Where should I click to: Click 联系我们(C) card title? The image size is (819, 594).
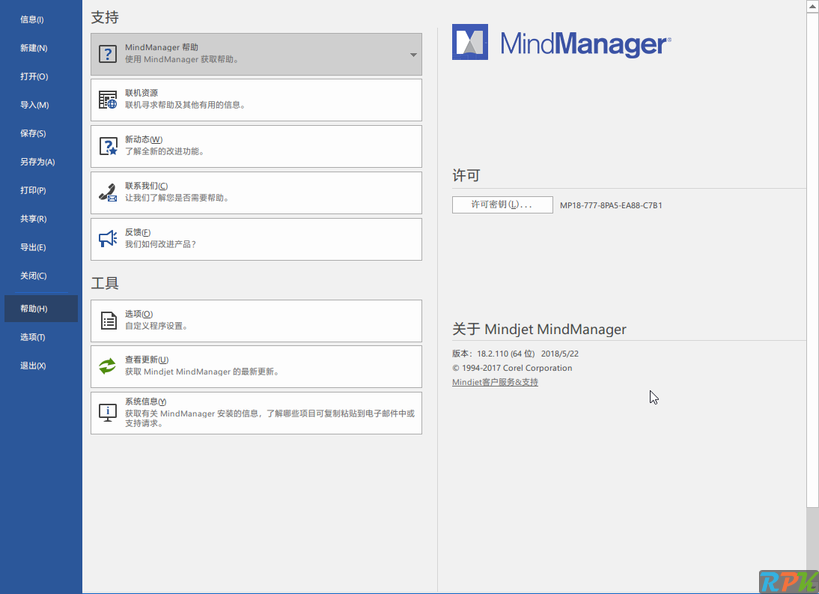[146, 186]
